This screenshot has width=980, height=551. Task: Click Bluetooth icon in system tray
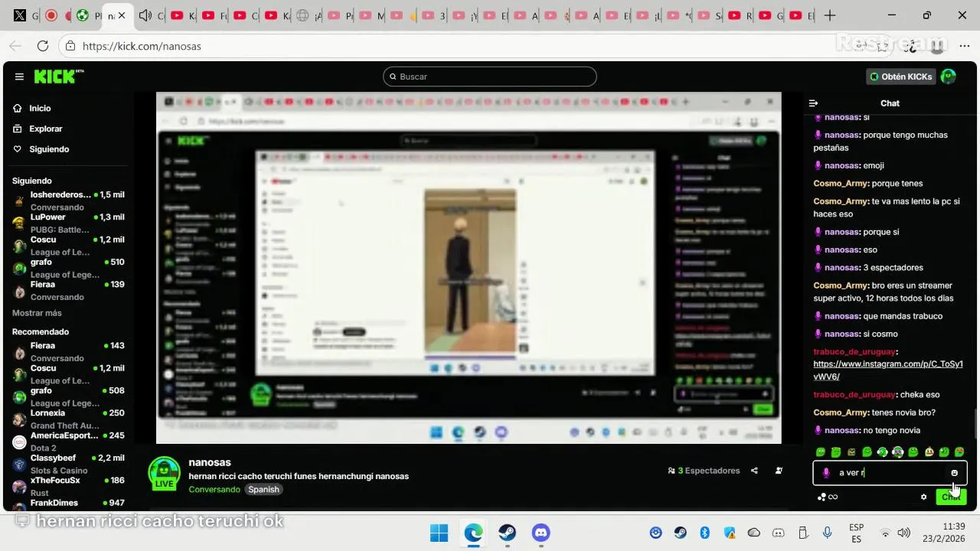[705, 533]
